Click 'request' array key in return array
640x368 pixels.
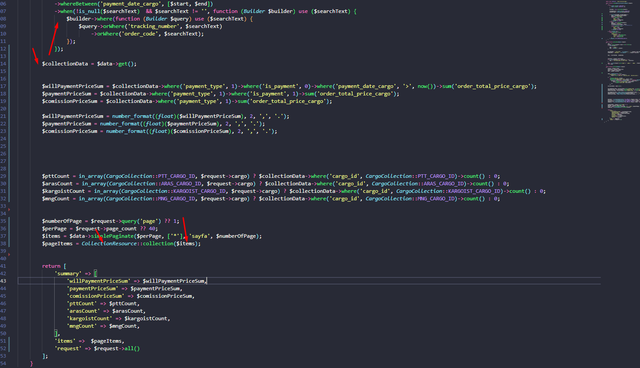point(68,348)
